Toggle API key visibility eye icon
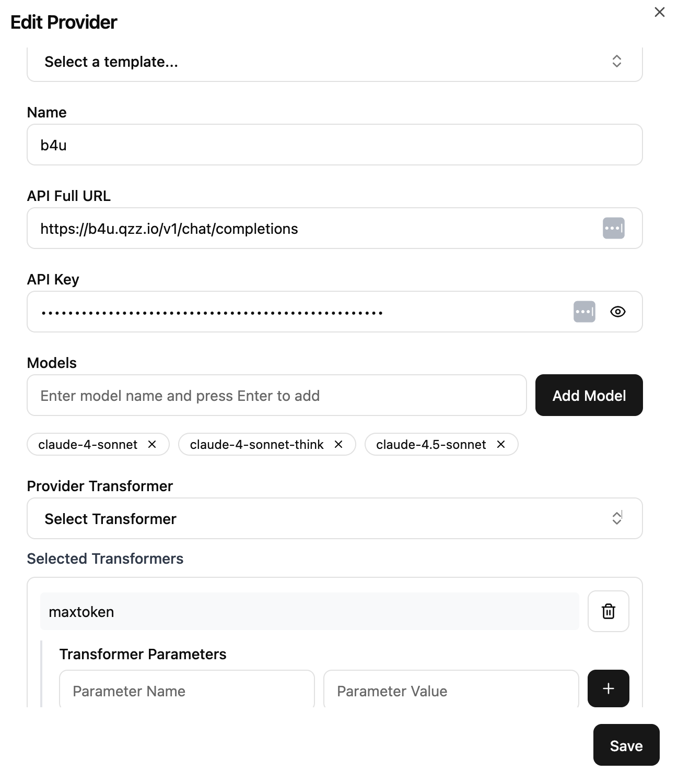Image resolution: width=678 pixels, height=784 pixels. pos(617,312)
